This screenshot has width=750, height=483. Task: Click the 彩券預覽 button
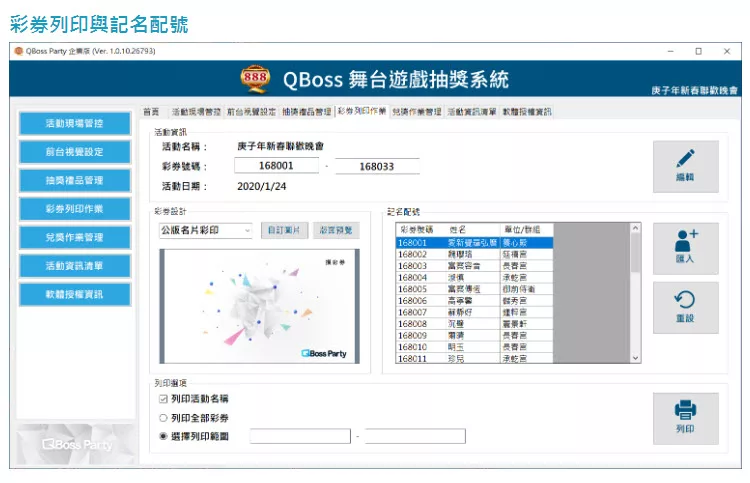tap(336, 230)
